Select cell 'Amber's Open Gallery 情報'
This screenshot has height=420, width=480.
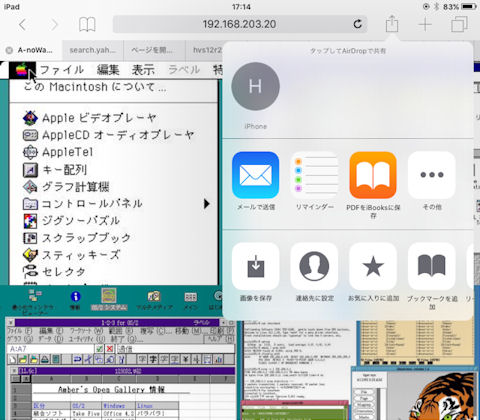[x=111, y=389]
